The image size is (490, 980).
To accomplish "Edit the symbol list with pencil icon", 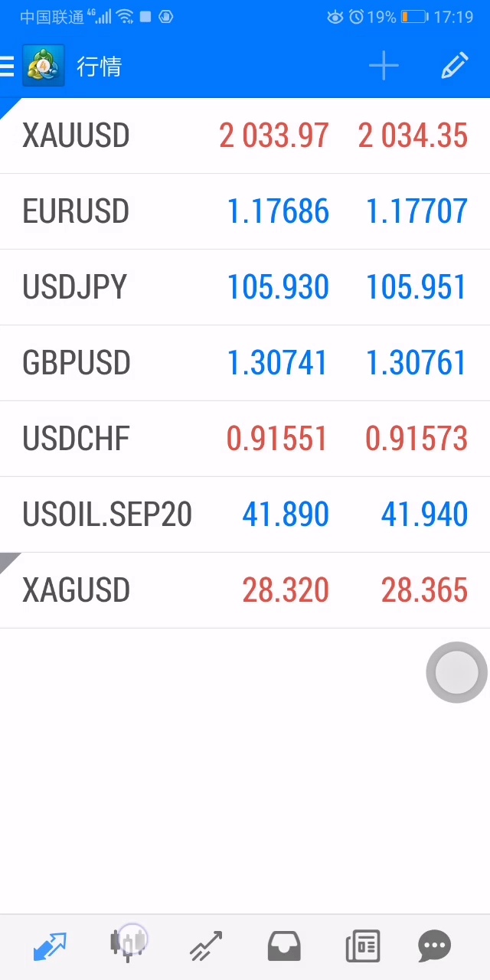I will [455, 67].
